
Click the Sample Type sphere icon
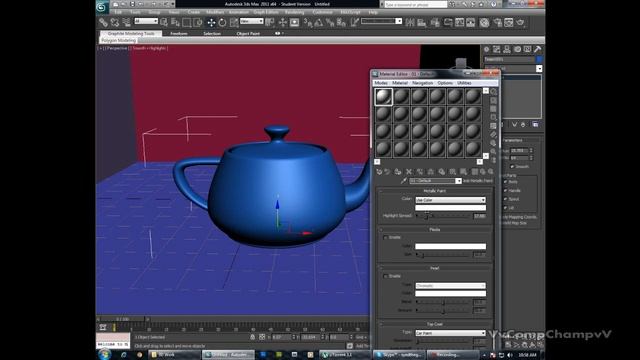pyautogui.click(x=493, y=92)
